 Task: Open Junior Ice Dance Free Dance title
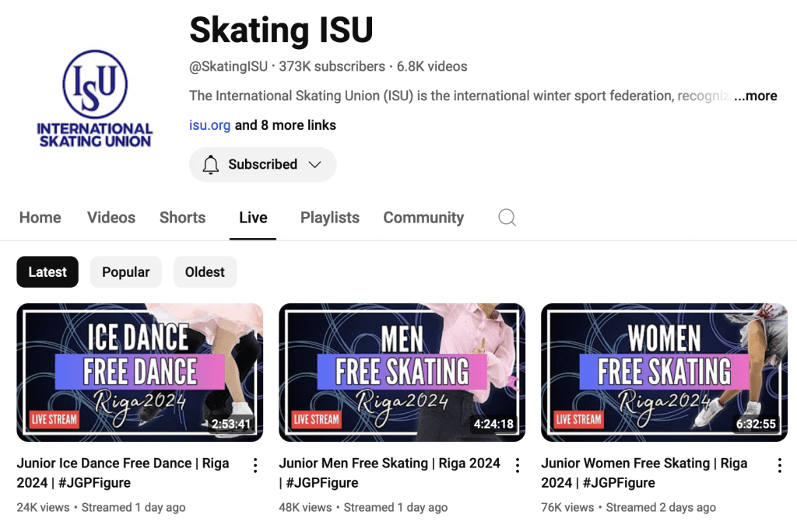tap(123, 473)
